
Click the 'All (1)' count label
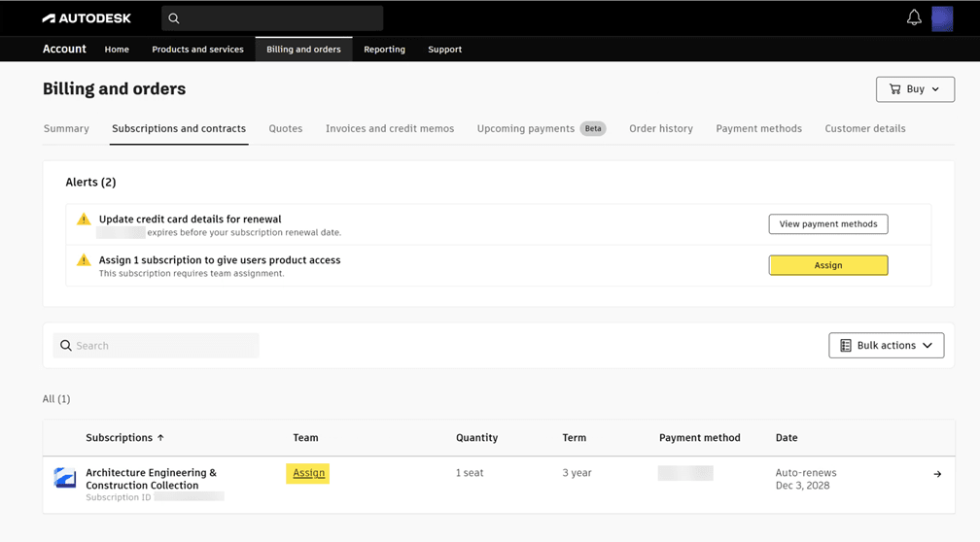tap(56, 399)
